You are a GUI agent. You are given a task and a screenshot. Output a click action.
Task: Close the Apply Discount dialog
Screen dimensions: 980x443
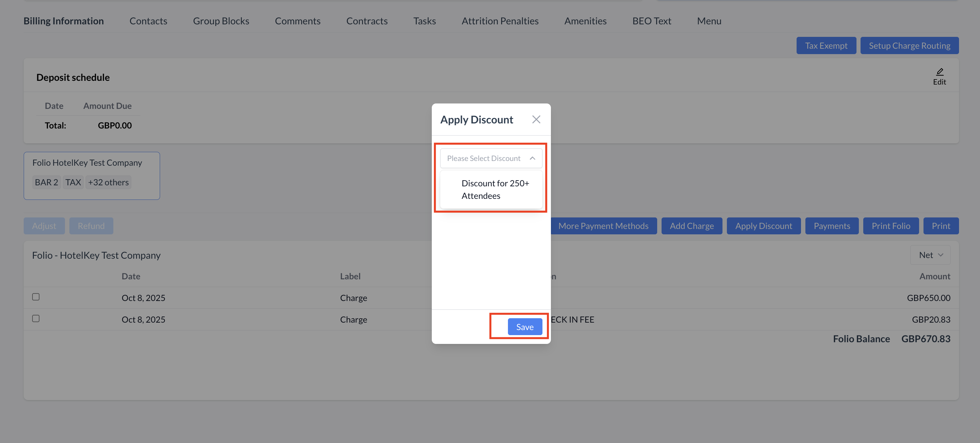click(x=536, y=119)
